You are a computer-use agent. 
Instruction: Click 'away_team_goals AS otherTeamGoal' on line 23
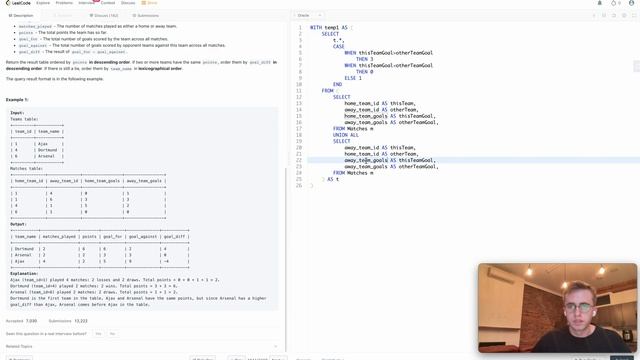click(x=390, y=167)
